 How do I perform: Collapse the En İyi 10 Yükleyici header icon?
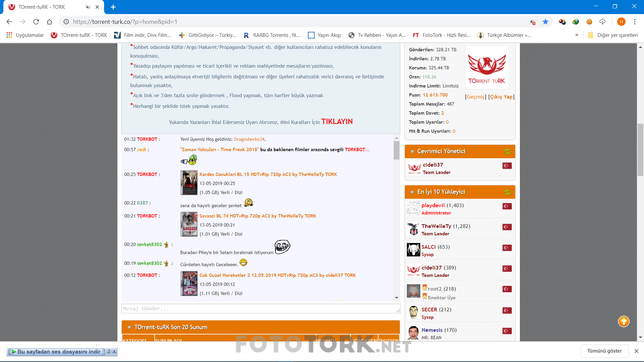tap(412, 192)
